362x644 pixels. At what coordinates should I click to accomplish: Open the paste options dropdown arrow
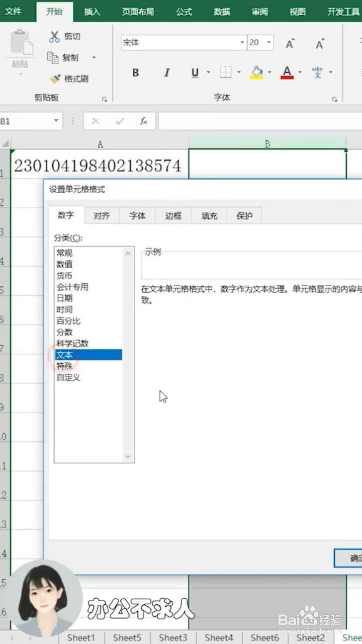[x=21, y=74]
